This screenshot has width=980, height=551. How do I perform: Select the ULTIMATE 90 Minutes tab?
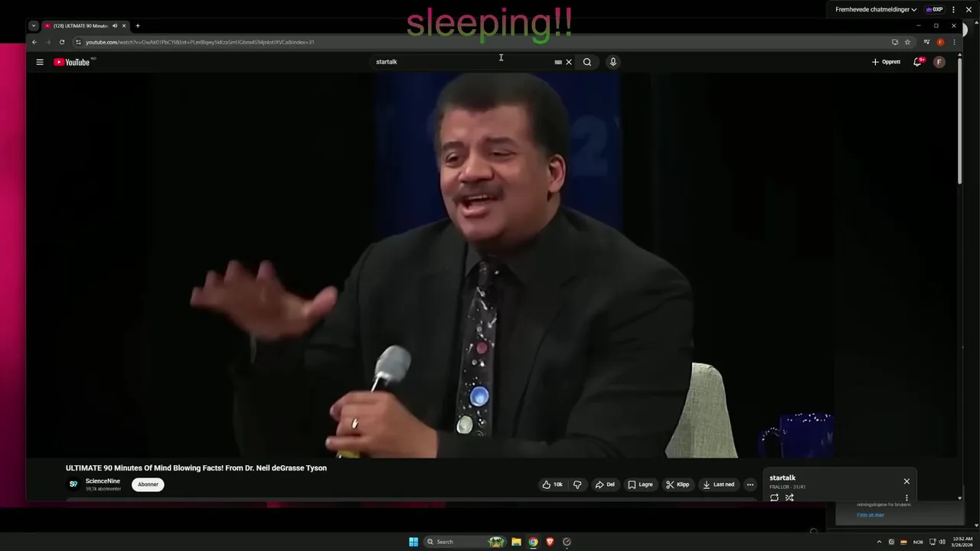[x=80, y=26]
